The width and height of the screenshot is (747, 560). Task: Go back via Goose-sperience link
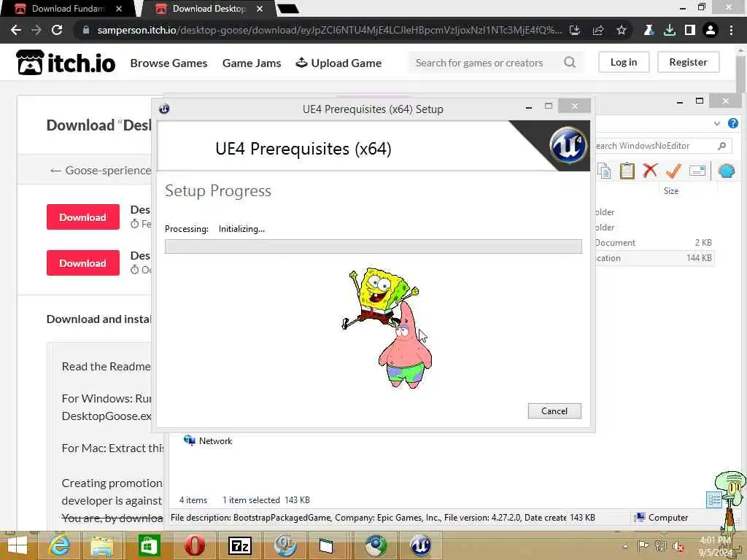pos(101,171)
